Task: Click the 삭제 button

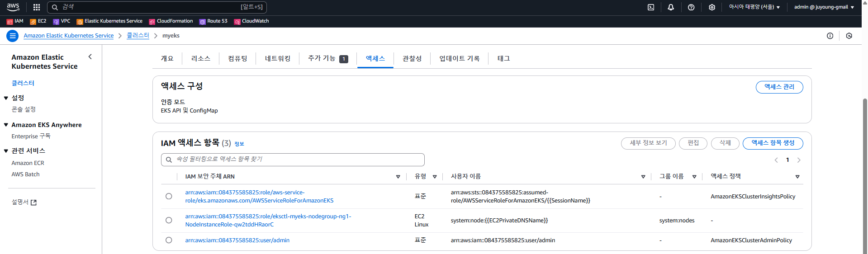Action: coord(725,143)
